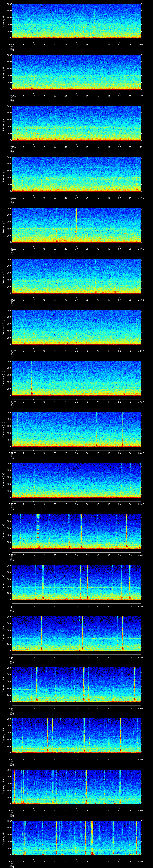The height and width of the screenshot is (868, 153).
Task: Select the spectrogram panel starting at 7:42:00
Action: pyautogui.click(x=76, y=685)
